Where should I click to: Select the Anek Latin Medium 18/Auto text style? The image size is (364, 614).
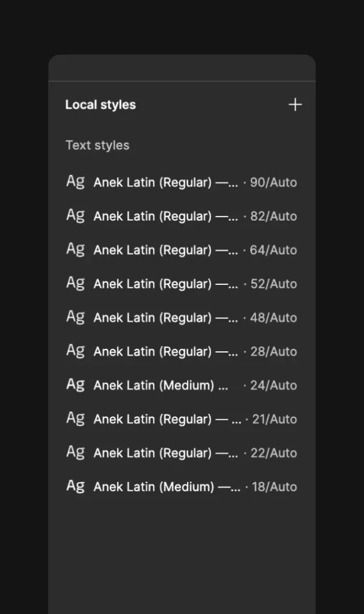[180, 486]
